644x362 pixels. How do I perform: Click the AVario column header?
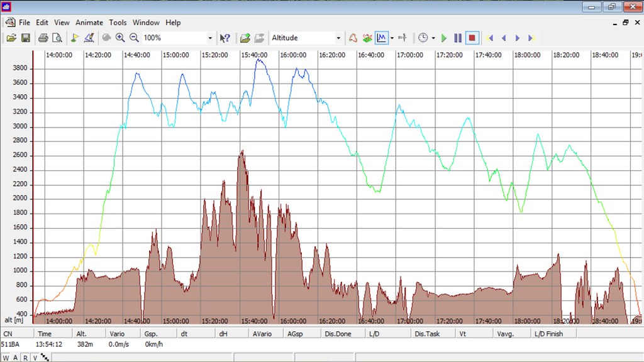pos(266,334)
